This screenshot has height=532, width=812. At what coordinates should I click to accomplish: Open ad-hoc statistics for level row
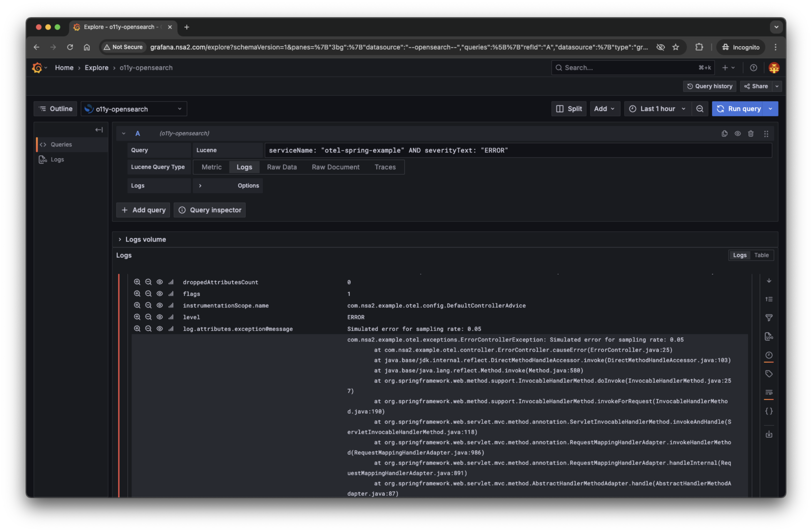[171, 317]
